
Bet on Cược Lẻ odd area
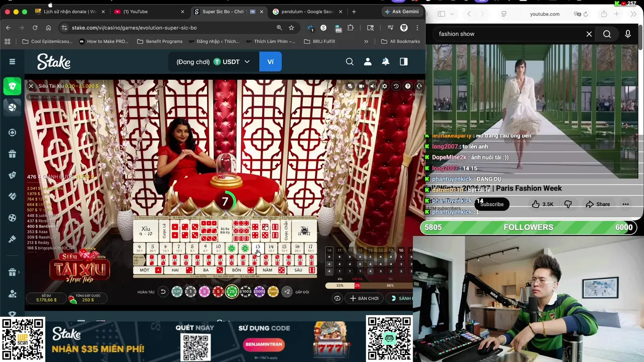click(164, 231)
